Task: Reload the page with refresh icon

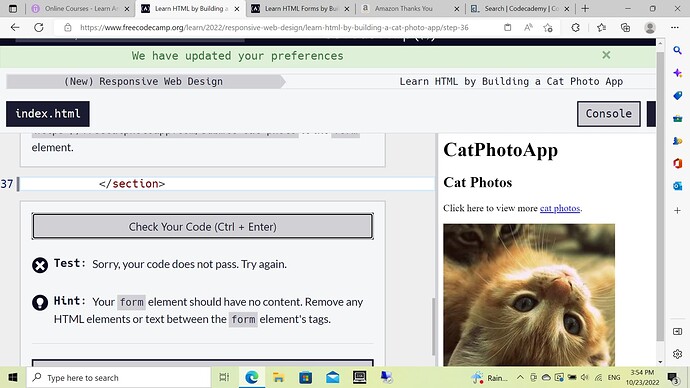Action: coord(39,27)
